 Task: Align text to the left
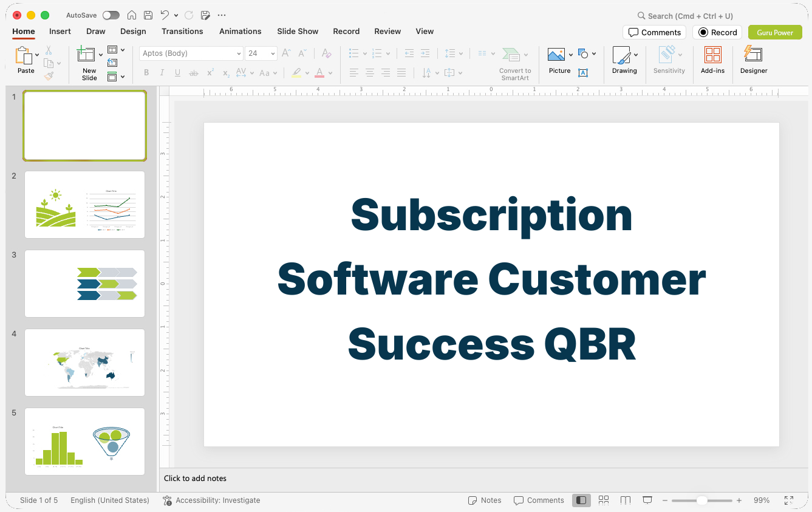point(354,73)
